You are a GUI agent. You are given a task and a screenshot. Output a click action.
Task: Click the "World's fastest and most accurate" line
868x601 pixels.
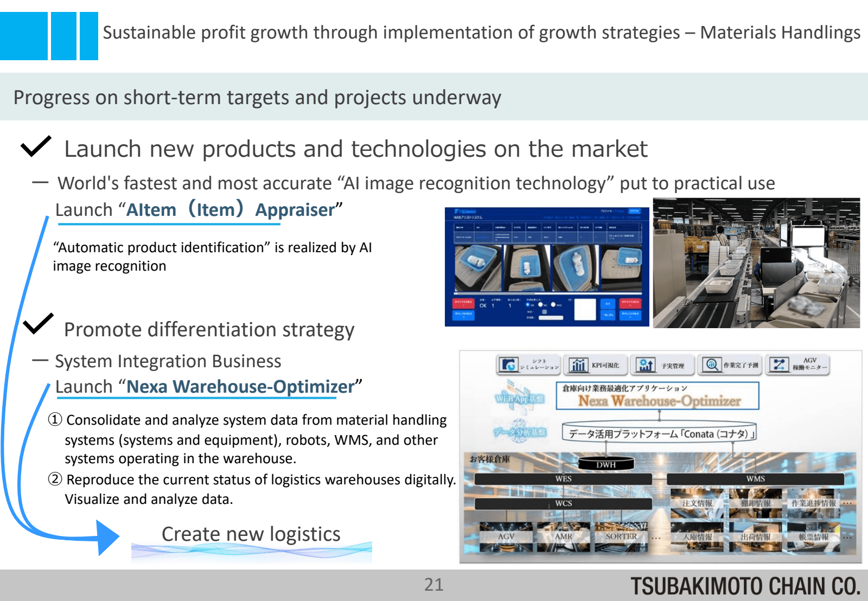[x=417, y=183]
